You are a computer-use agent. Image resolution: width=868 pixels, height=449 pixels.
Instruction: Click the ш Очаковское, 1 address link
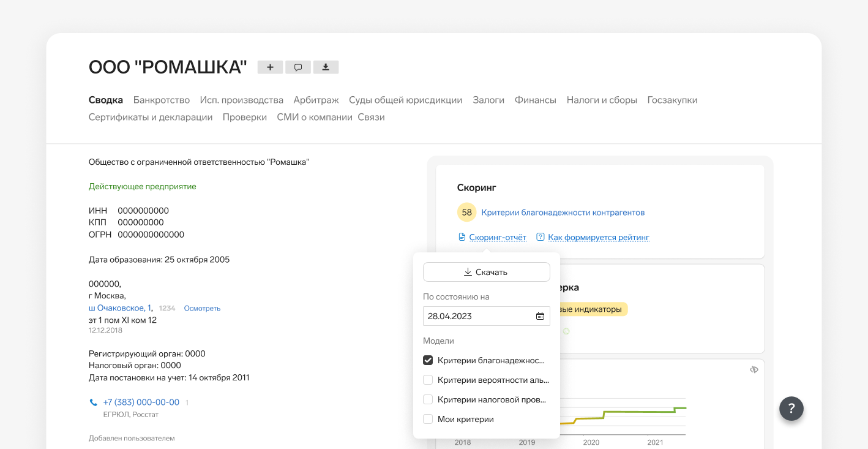120,308
